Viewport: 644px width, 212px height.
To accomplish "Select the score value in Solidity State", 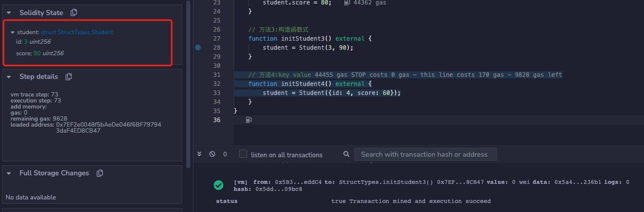I will pyautogui.click(x=37, y=53).
